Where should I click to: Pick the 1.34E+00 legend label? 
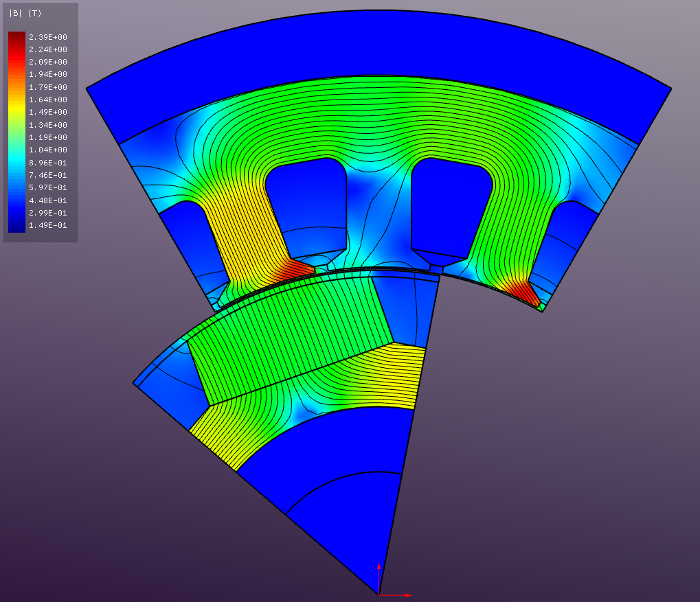(47, 125)
